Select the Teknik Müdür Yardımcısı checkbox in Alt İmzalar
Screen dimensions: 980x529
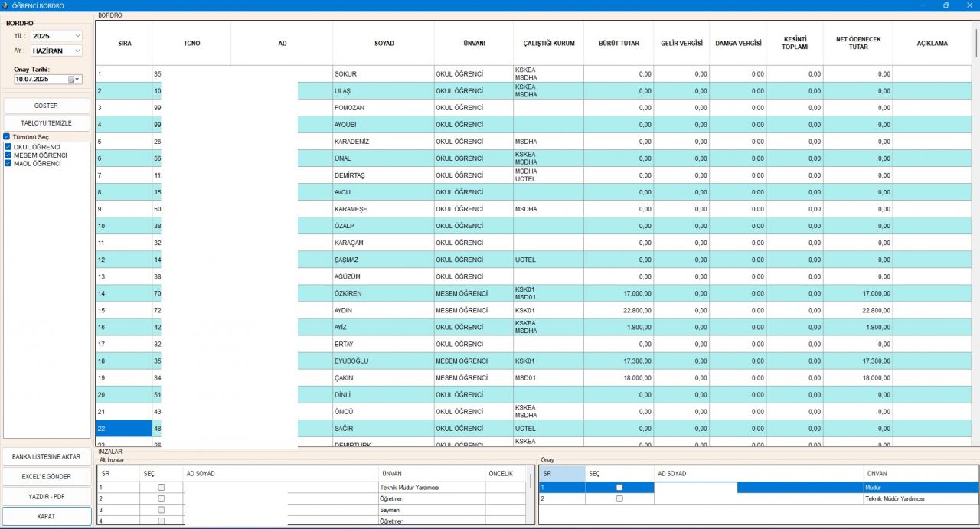point(161,487)
